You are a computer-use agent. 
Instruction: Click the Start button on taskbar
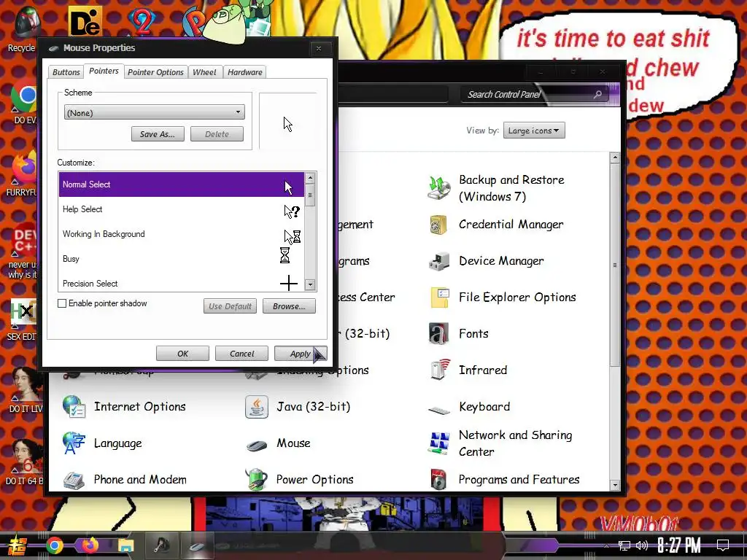(17, 545)
